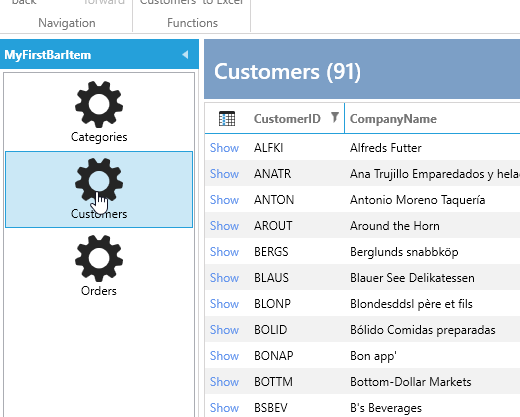Select the ANATR customer ID cell
The image size is (520, 417).
[272, 174]
